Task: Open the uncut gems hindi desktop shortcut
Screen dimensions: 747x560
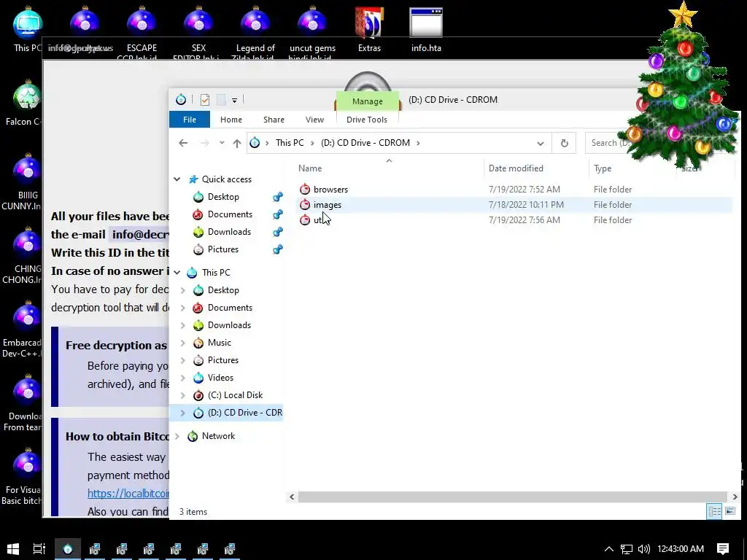Action: [x=312, y=31]
